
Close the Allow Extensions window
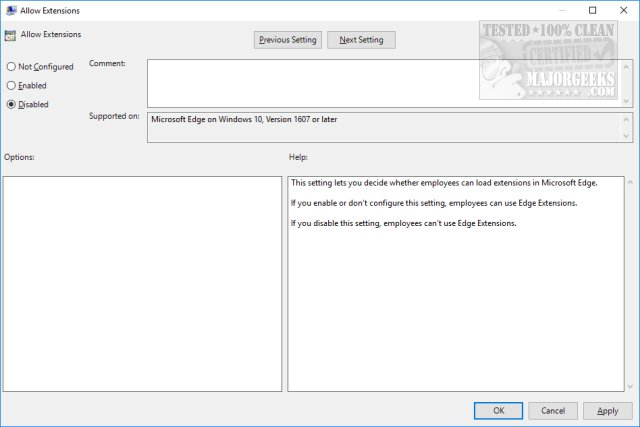(x=623, y=10)
